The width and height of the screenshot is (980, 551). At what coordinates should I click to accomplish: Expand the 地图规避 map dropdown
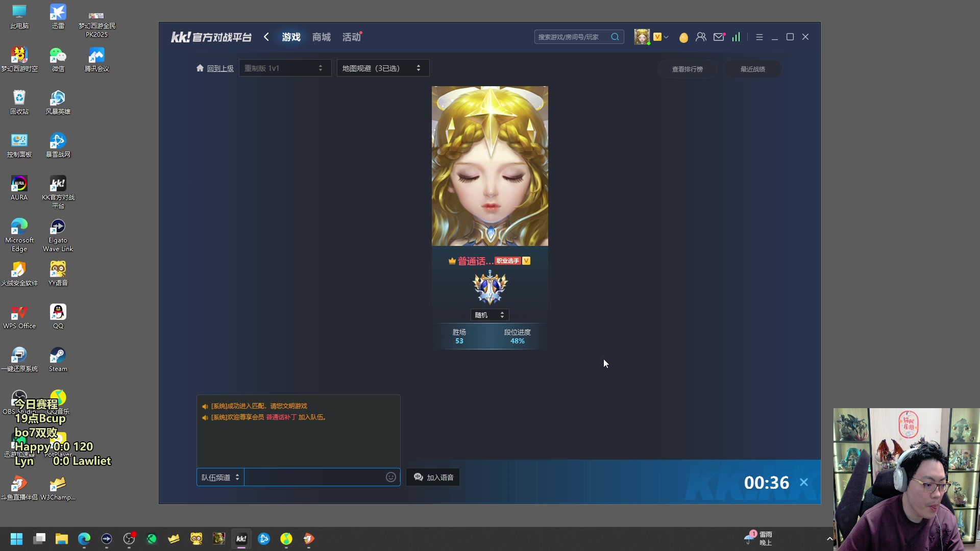[x=383, y=68]
